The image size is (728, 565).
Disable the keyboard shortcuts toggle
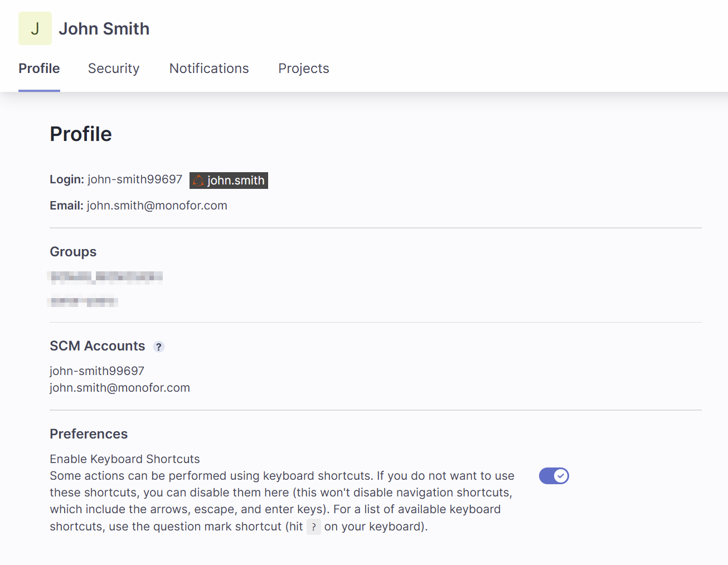point(554,476)
